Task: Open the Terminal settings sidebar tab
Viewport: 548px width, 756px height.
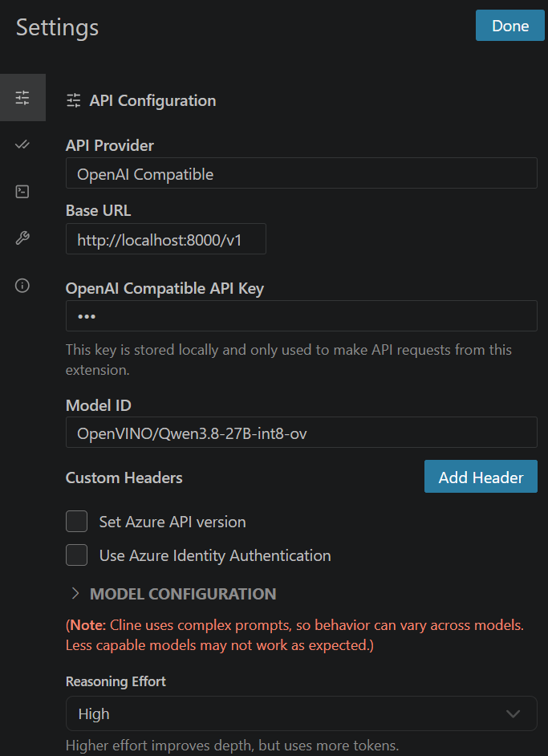Action: coord(22,192)
